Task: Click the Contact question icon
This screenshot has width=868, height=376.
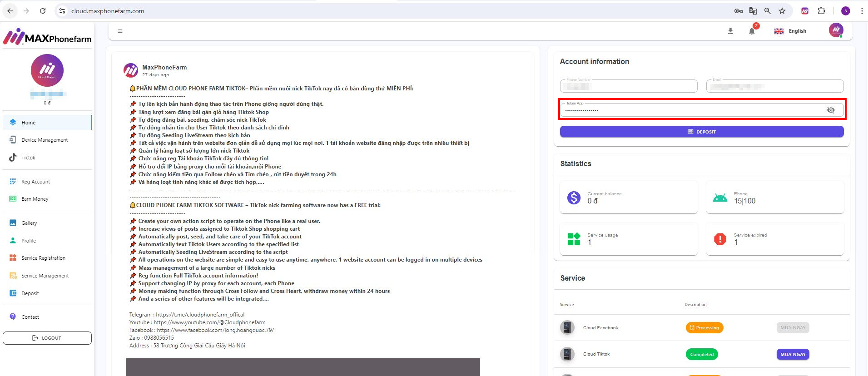Action: [x=13, y=317]
